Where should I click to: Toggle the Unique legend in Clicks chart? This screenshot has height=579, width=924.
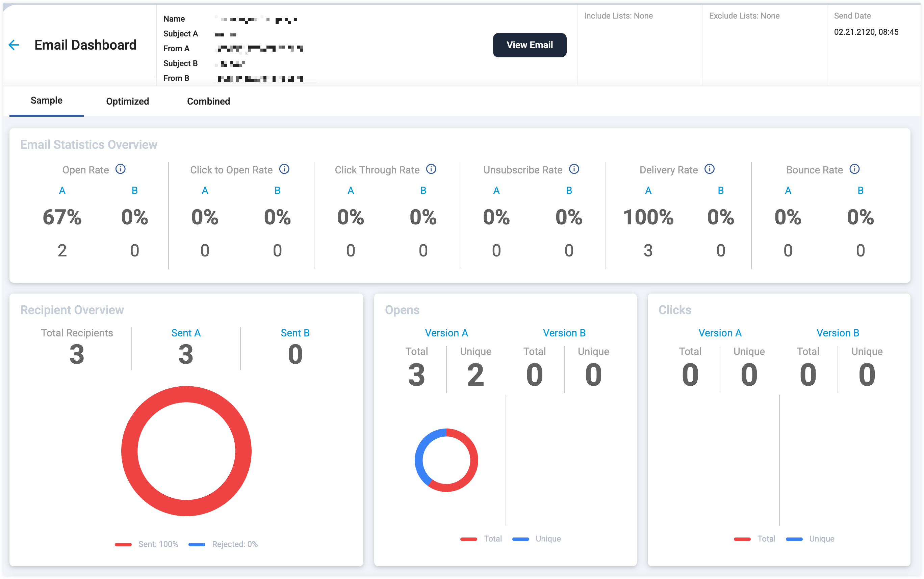point(810,539)
